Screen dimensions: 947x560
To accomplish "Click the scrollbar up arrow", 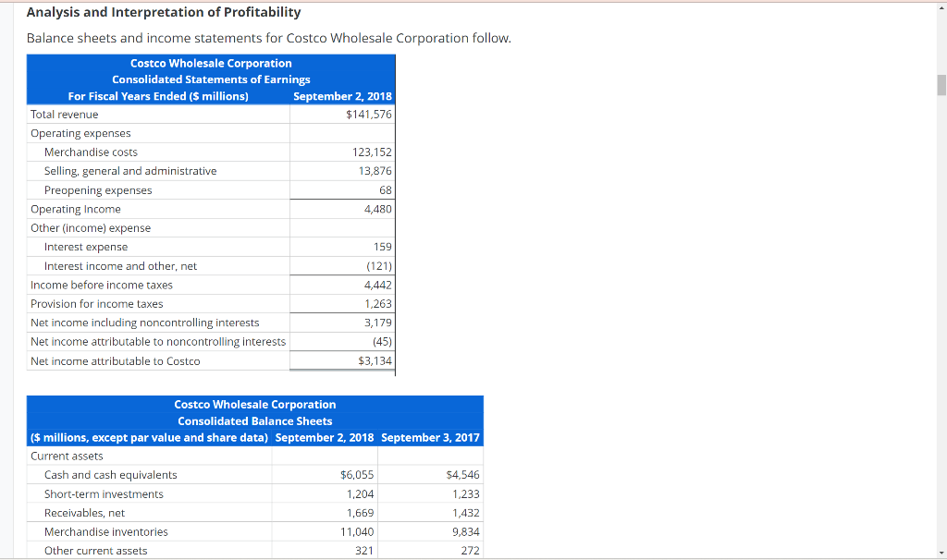I will click(x=941, y=7).
